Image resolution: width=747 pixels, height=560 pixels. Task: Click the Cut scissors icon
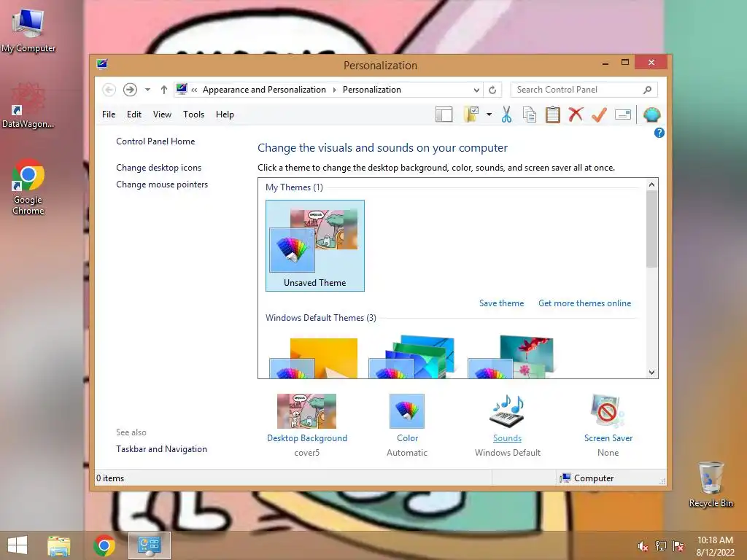[x=506, y=114]
